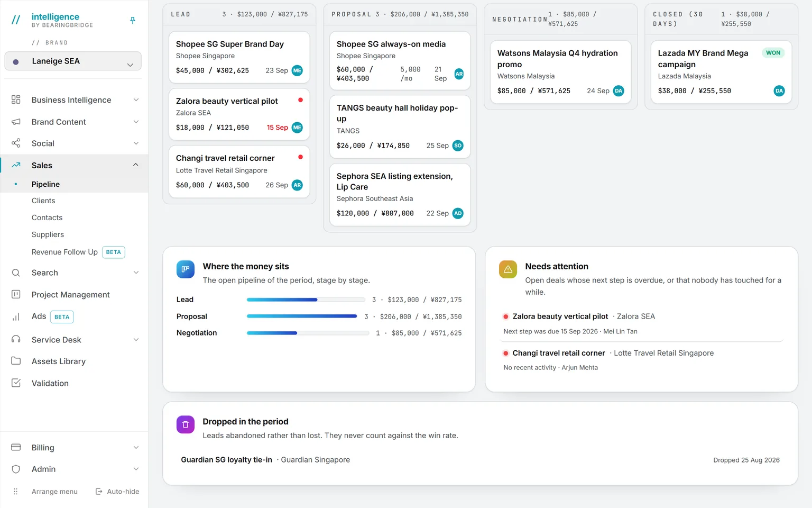
Task: Click the Auto-hide button
Action: [x=117, y=492]
